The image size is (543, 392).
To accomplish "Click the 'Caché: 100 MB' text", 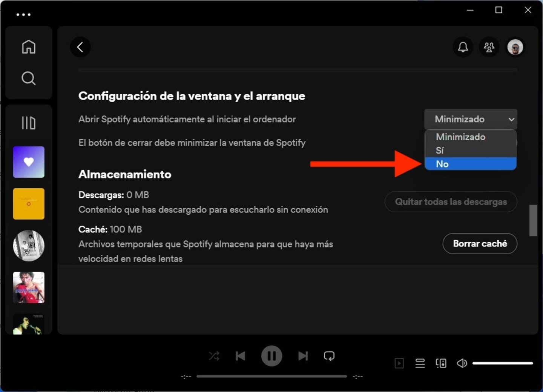I will 110,229.
